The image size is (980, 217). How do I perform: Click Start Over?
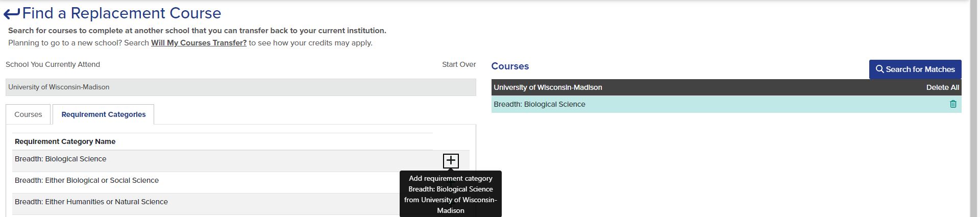point(459,64)
